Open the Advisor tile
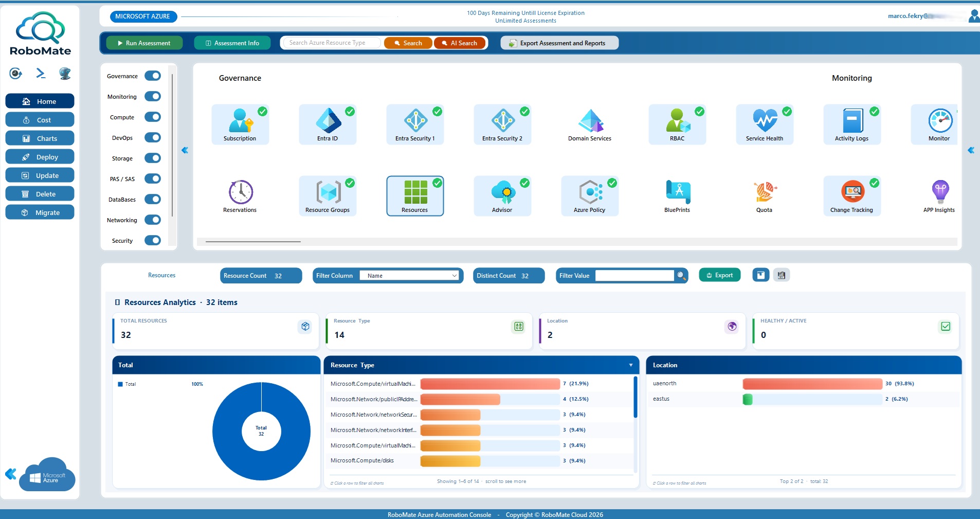This screenshot has width=980, height=519. (502, 196)
